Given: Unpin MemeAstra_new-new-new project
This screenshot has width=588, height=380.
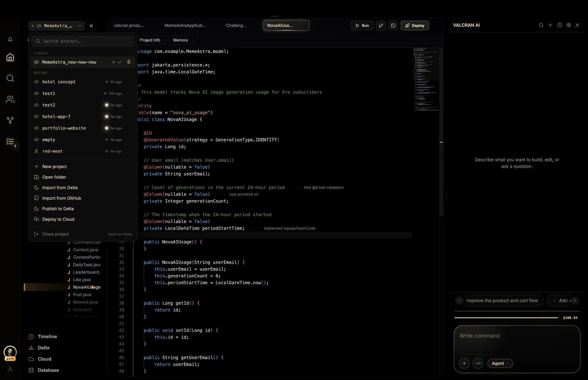Looking at the screenshot, I should coord(129,62).
